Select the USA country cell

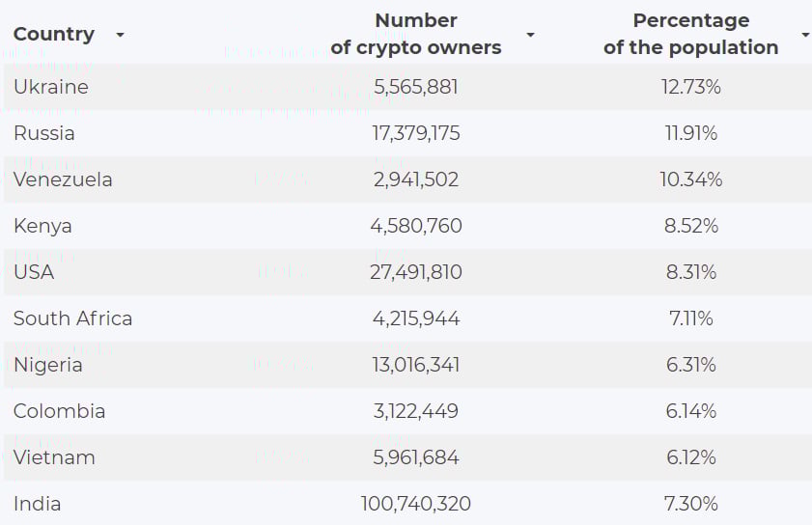(x=34, y=272)
